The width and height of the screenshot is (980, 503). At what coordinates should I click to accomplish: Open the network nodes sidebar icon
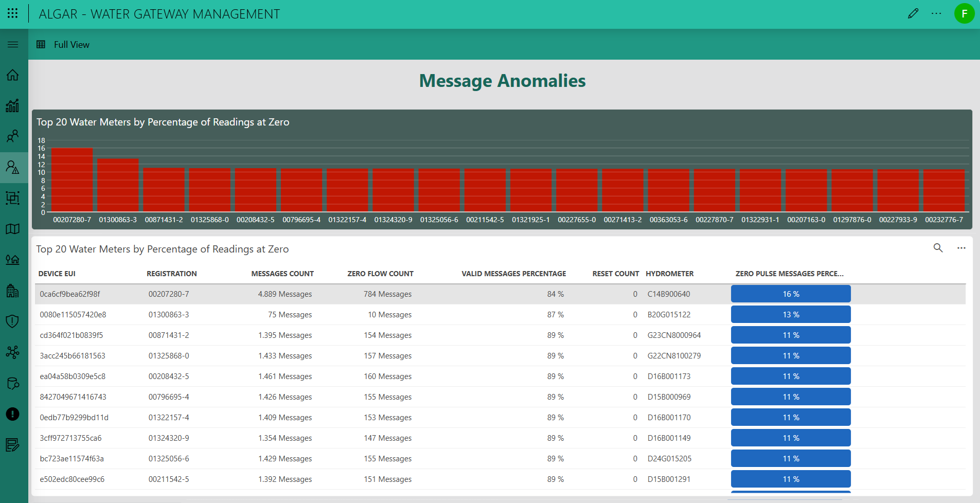[x=13, y=352]
